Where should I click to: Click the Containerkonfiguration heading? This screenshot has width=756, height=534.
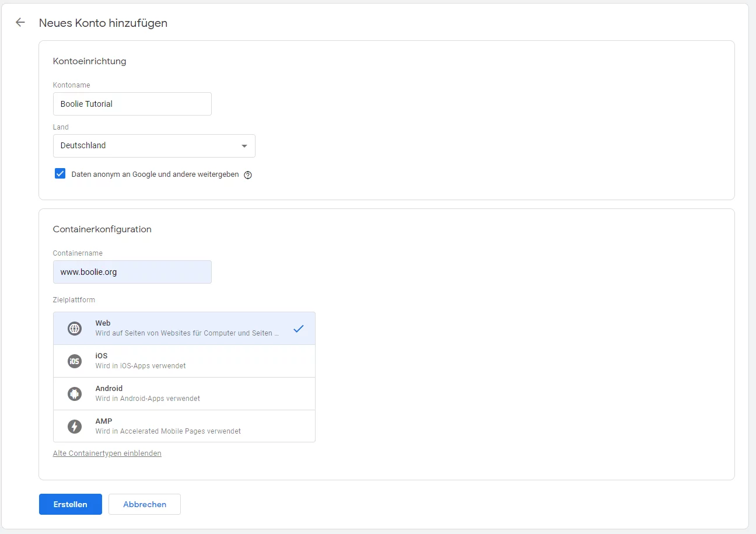pyautogui.click(x=102, y=229)
